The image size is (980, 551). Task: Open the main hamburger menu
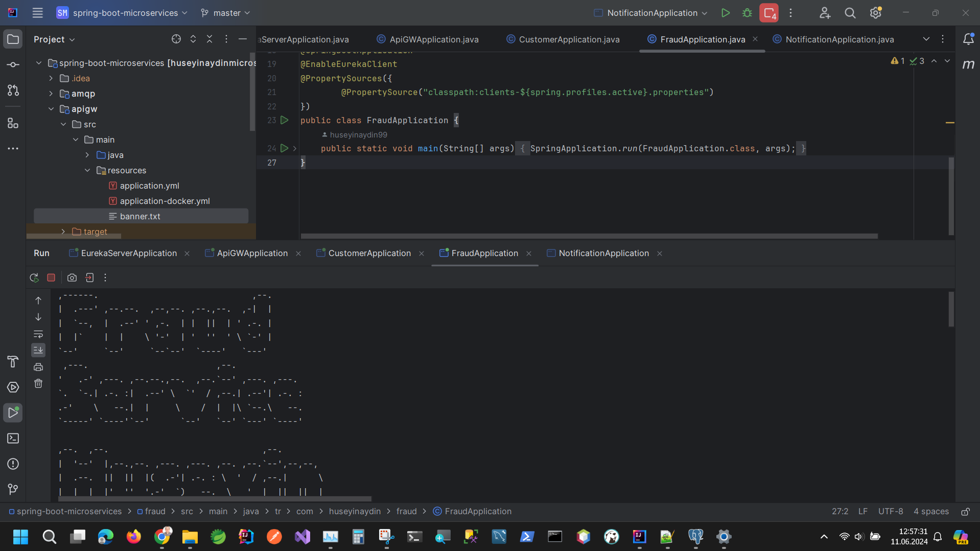pyautogui.click(x=37, y=13)
